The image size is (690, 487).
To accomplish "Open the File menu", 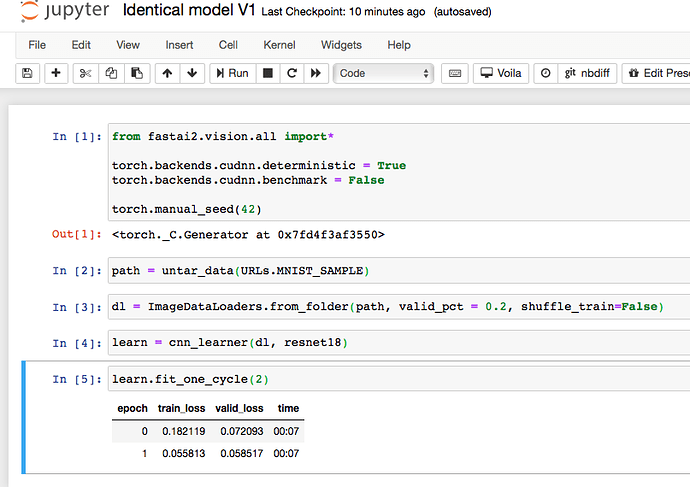I will (x=37, y=45).
